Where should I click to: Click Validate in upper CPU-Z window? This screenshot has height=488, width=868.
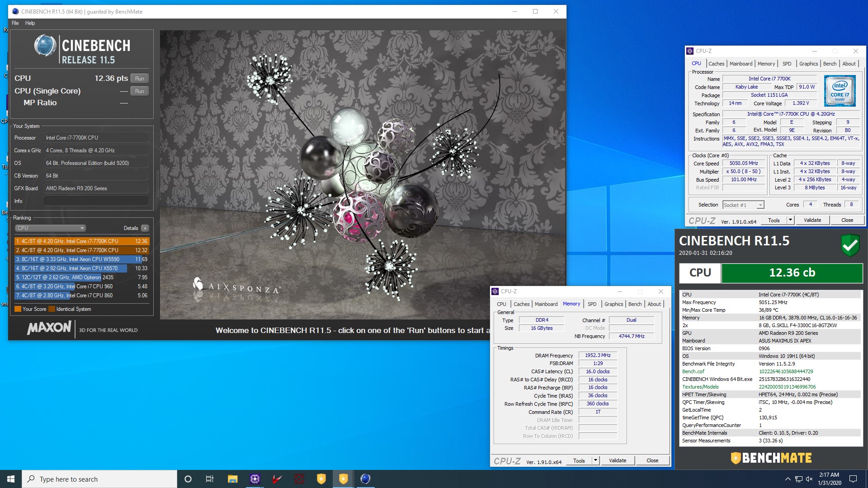coord(812,221)
